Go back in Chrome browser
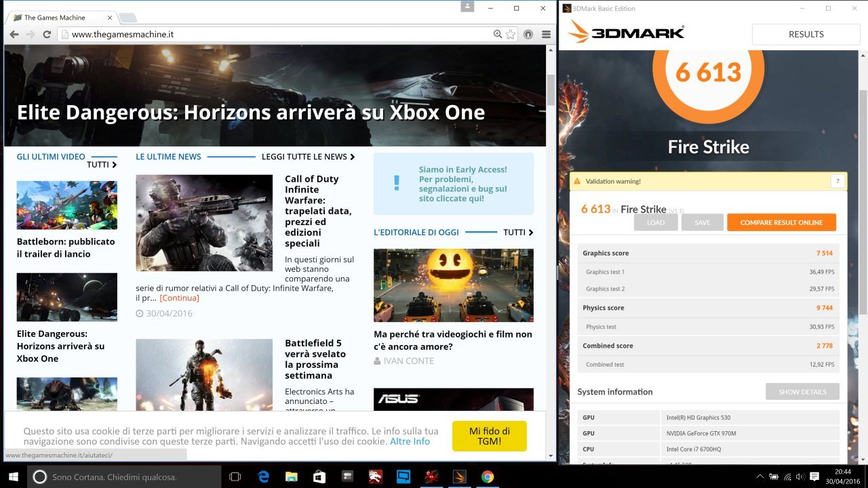This screenshot has height=488, width=868. coord(14,34)
